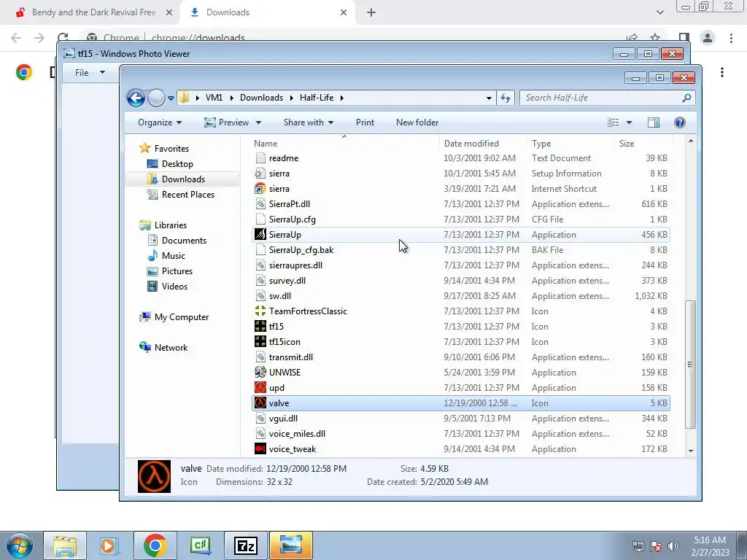
Task: Select the sierra Setup Information file icon
Action: pyautogui.click(x=260, y=174)
